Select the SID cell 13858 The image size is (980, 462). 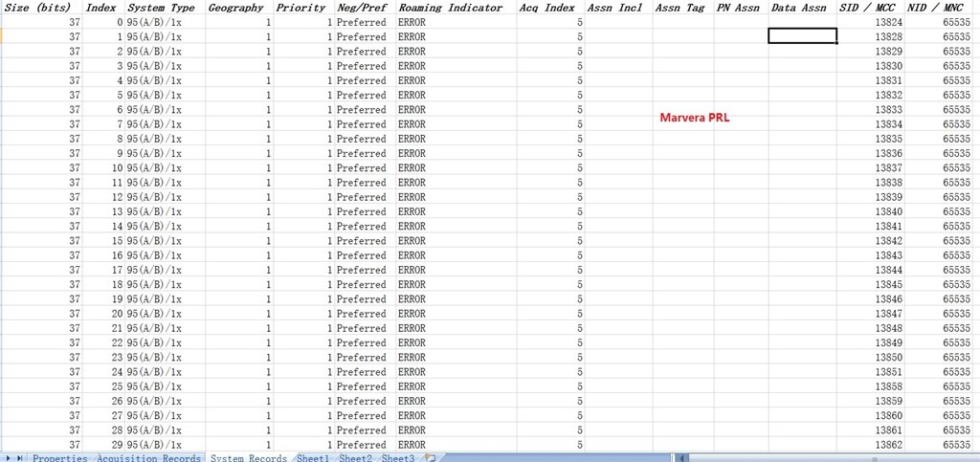click(871, 386)
